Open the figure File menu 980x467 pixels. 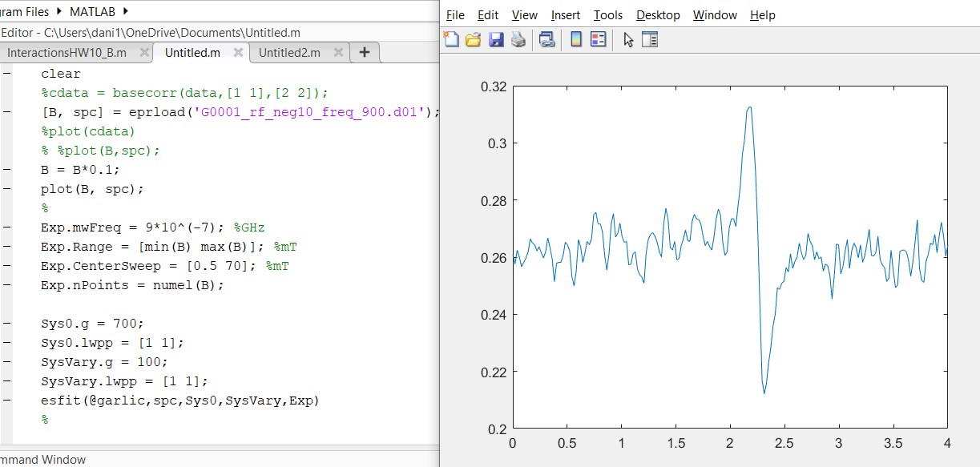click(x=455, y=15)
